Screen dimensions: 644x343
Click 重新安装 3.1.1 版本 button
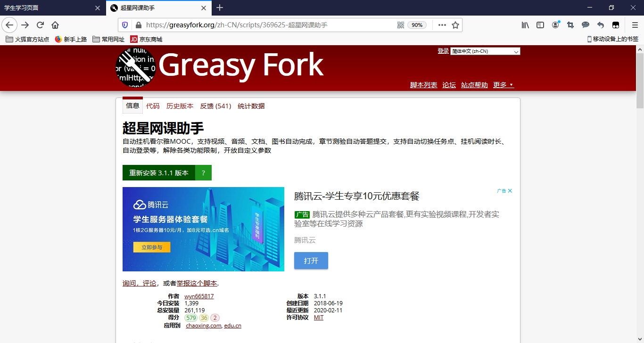159,173
